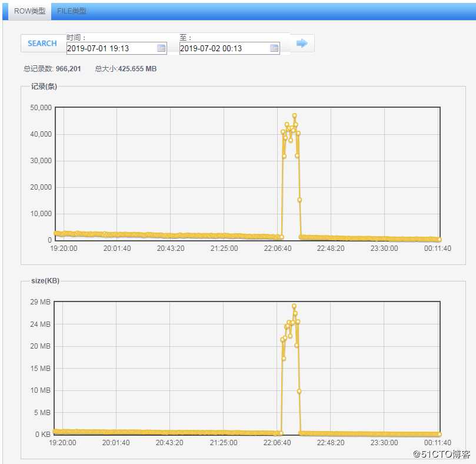Screen dimensions: 476x464
Task: Click the highest peak point in records chart
Action: tap(294, 115)
